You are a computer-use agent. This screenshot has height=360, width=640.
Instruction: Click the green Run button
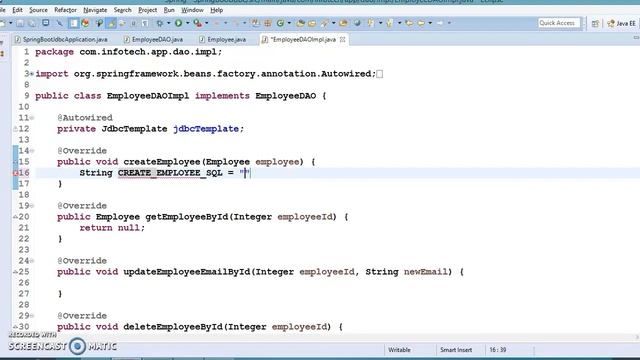178,23
